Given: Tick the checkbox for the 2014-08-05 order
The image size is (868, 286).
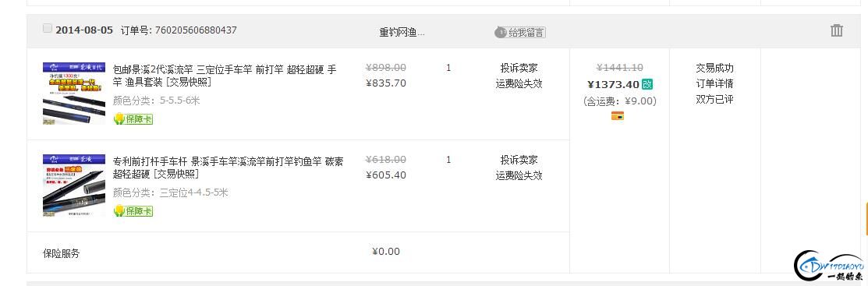Looking at the screenshot, I should coord(47,28).
